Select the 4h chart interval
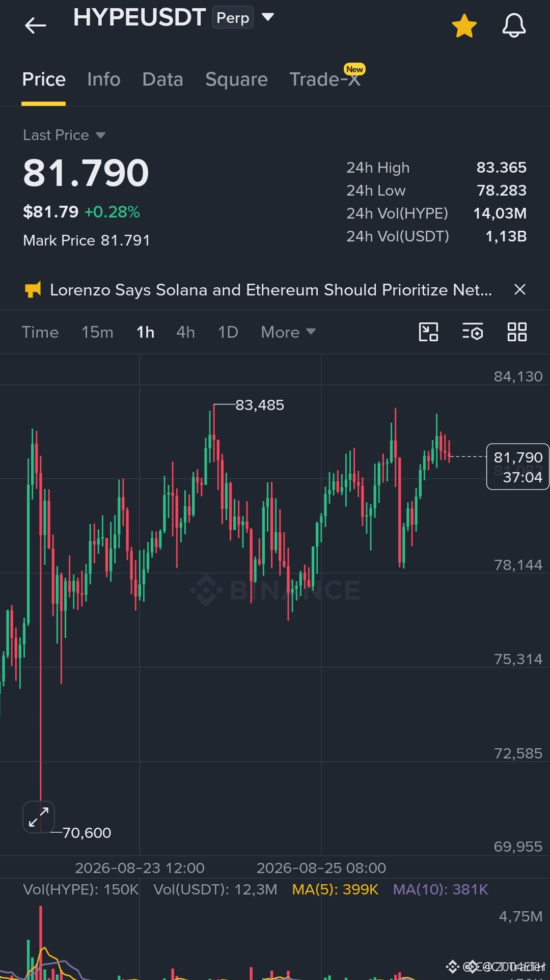The height and width of the screenshot is (980, 550). pyautogui.click(x=185, y=332)
